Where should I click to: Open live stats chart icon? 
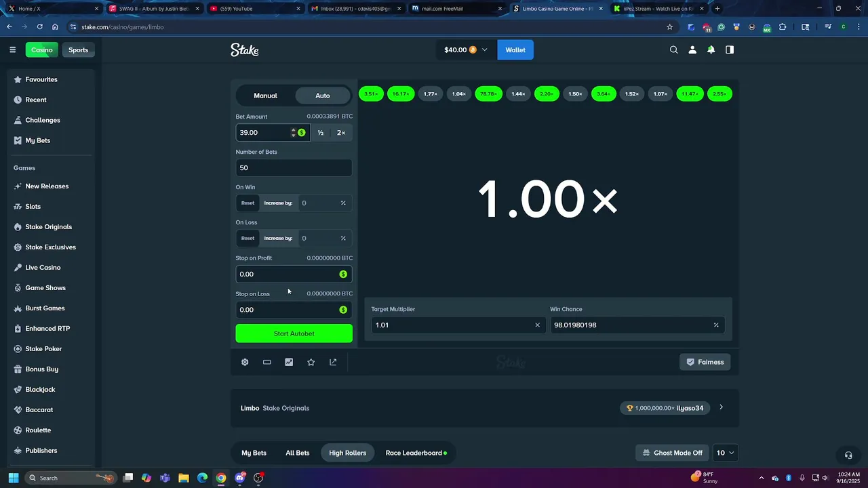tap(289, 362)
